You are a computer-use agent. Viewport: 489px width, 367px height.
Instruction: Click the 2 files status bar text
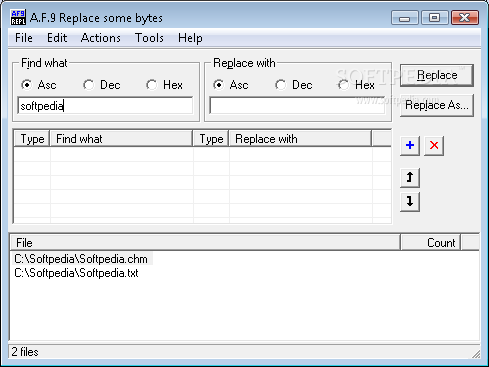25,352
